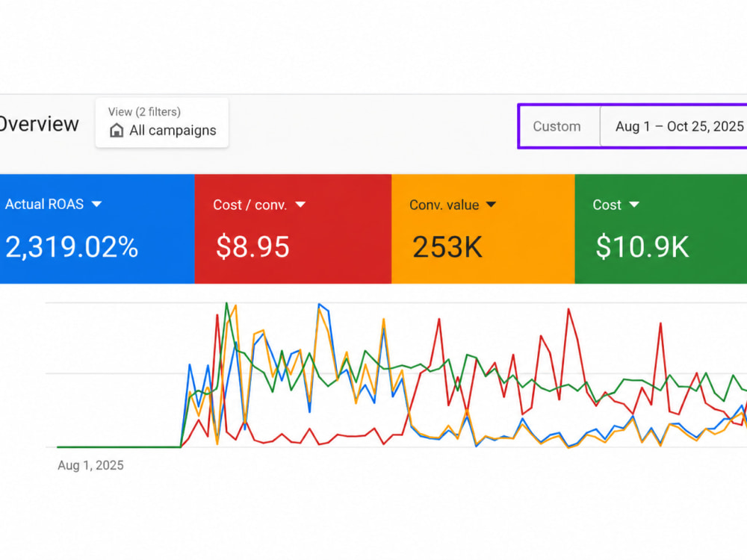Click the green line peak at chart start
Image resolution: width=747 pixels, height=560 pixels.
pyautogui.click(x=227, y=303)
